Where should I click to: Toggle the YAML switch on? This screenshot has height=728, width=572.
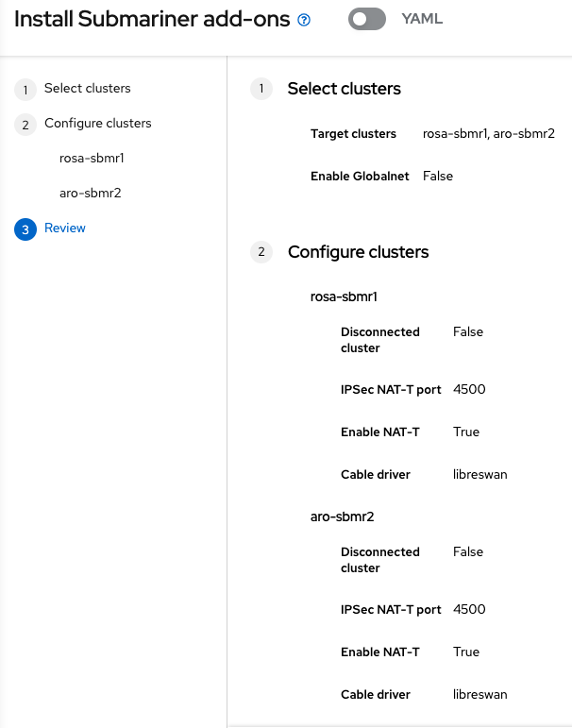point(366,19)
